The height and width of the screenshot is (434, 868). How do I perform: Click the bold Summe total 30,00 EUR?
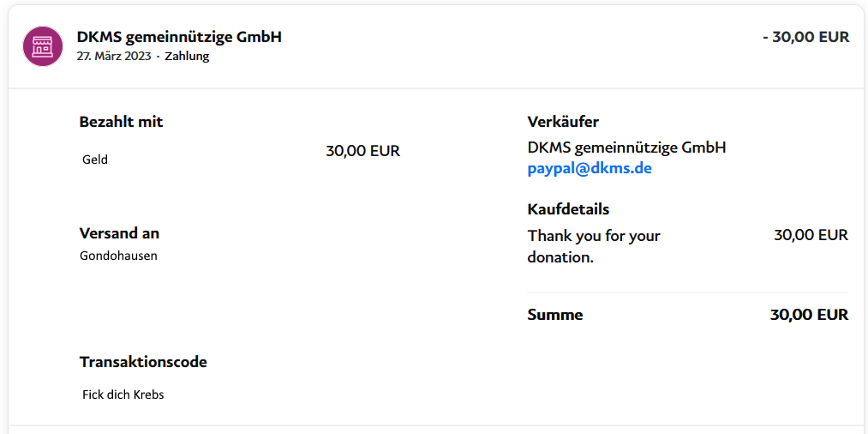(809, 315)
